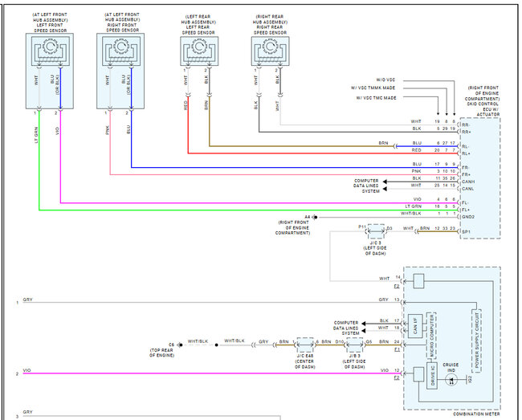Click the 'VIO' label on line 2
Screen dimensions: 522x420
point(27,370)
